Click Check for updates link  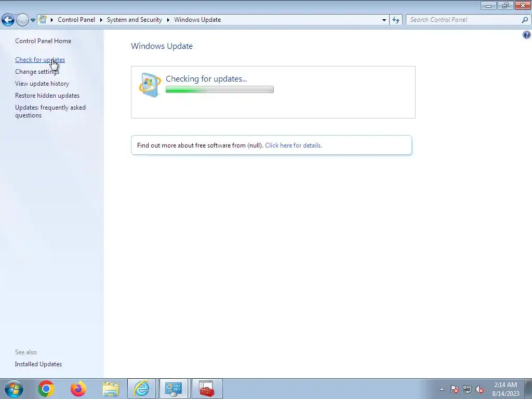click(x=40, y=60)
